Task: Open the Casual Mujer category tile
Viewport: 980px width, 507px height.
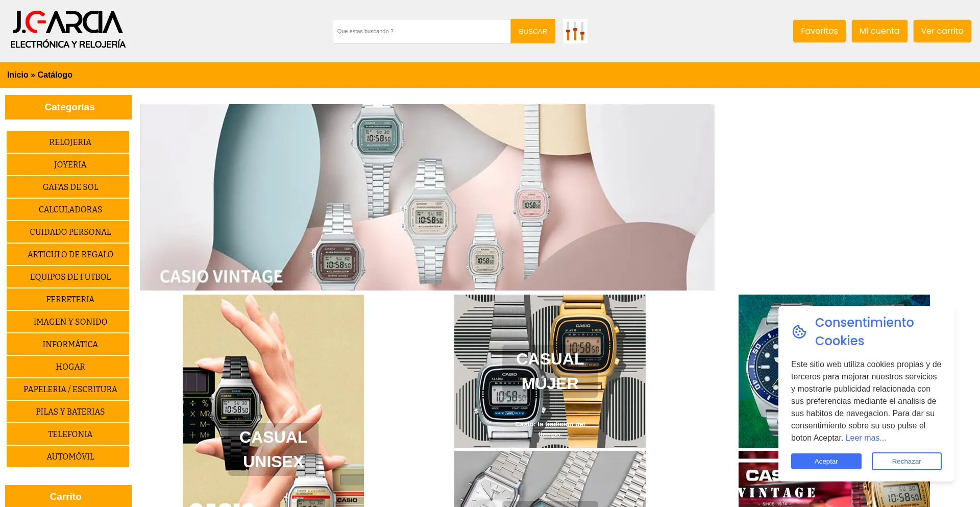Action: [x=550, y=371]
